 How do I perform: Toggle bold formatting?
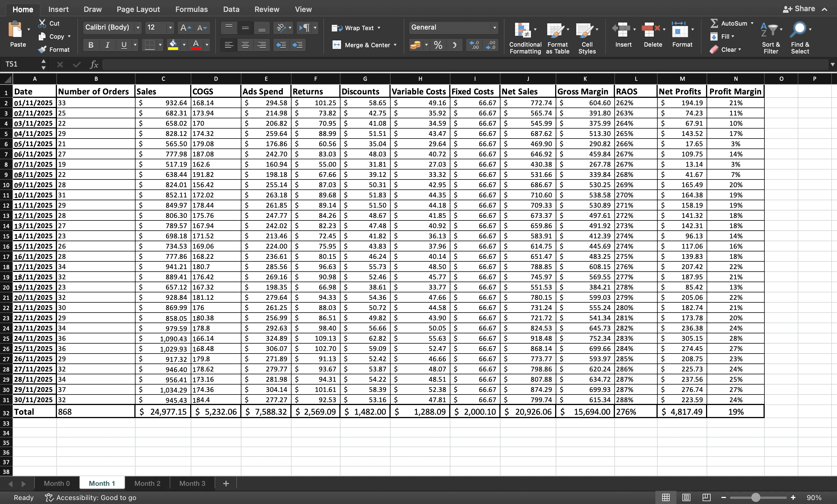pyautogui.click(x=91, y=45)
